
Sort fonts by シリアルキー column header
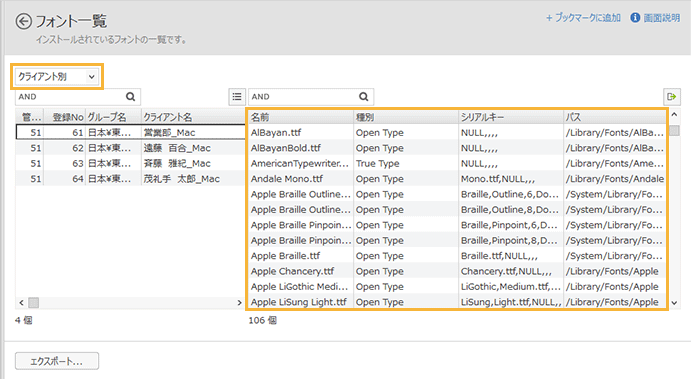511,117
